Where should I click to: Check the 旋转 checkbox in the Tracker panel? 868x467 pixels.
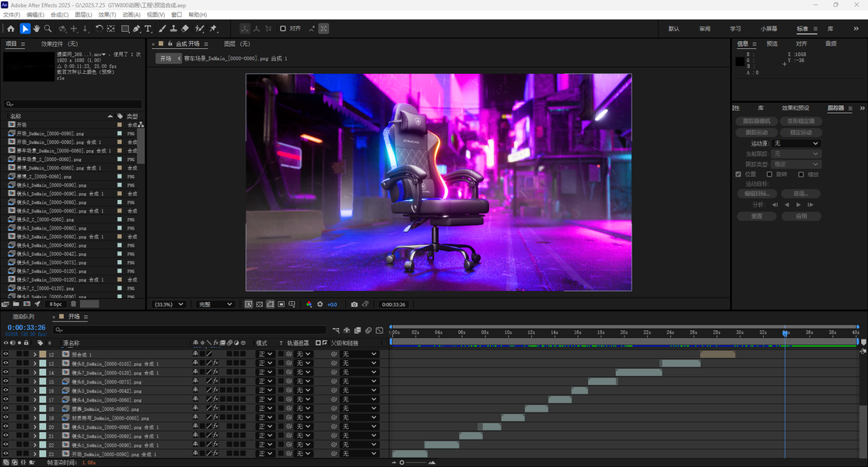(769, 174)
